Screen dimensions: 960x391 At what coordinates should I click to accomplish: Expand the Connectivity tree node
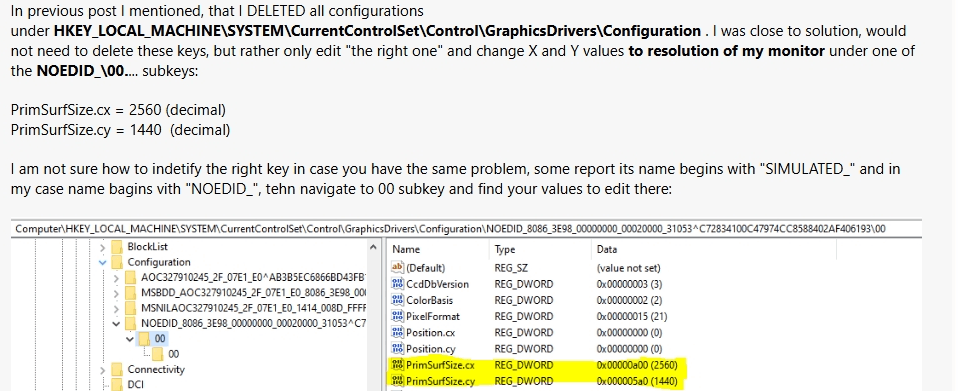pyautogui.click(x=102, y=370)
